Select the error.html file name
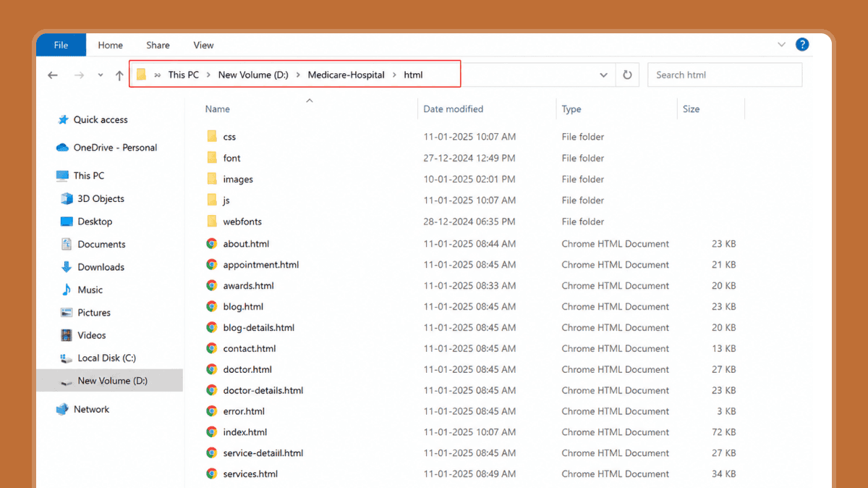The image size is (868, 488). click(244, 412)
